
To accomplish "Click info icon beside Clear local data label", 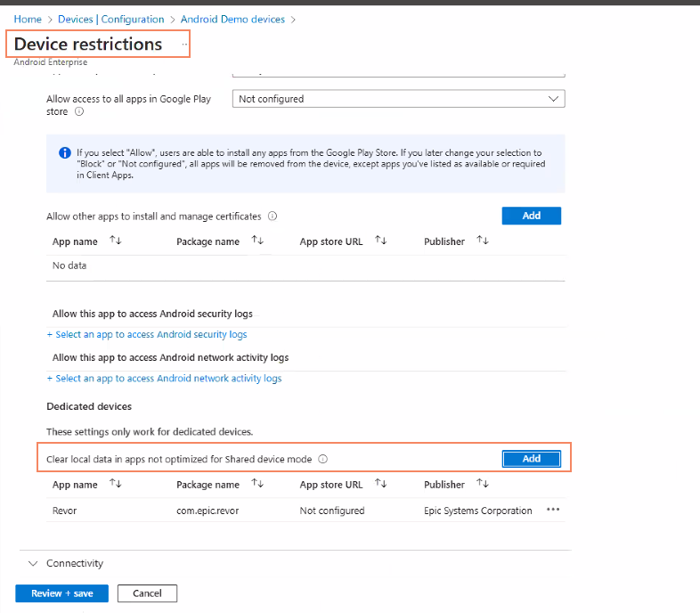I will (323, 459).
